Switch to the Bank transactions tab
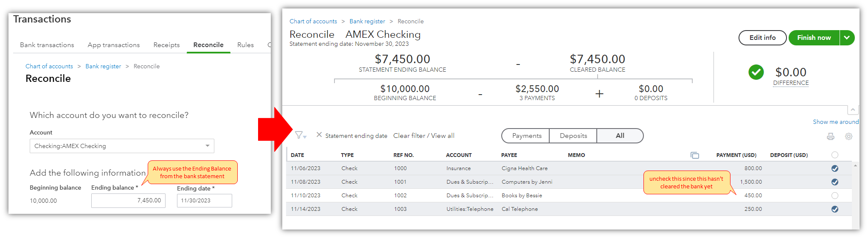Image resolution: width=868 pixels, height=238 pixels. tap(47, 45)
